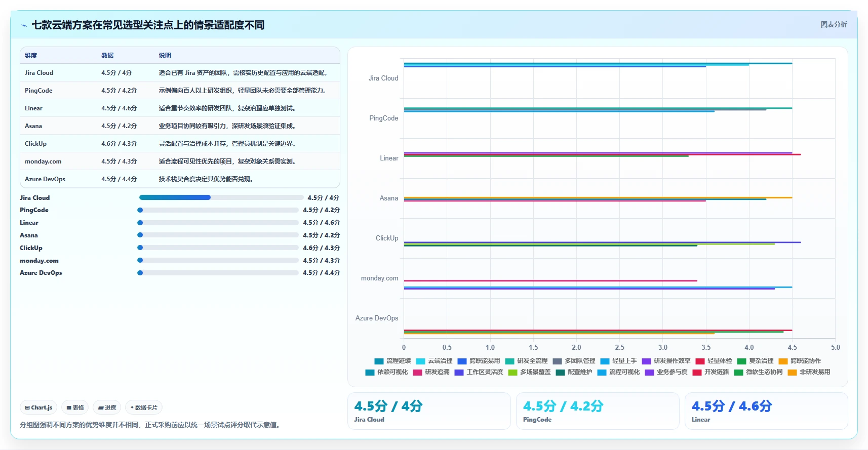Click the Asana label on the chart axis
The height and width of the screenshot is (450, 868).
pos(389,198)
